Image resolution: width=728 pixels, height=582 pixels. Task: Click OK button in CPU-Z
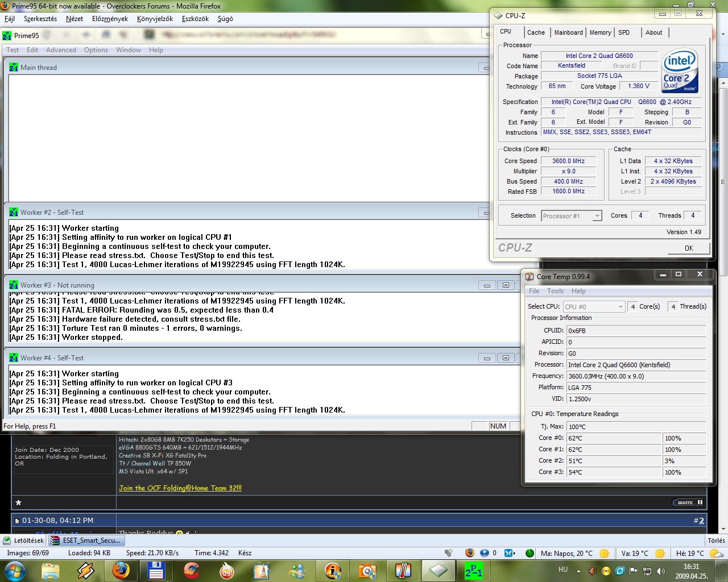[689, 248]
